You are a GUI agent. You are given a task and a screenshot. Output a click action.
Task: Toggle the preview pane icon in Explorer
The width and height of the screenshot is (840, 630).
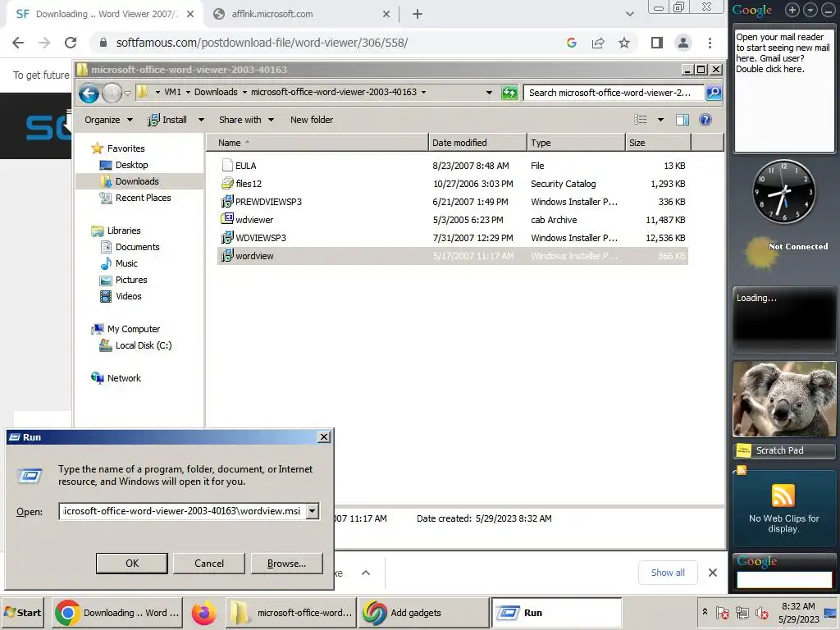click(682, 120)
